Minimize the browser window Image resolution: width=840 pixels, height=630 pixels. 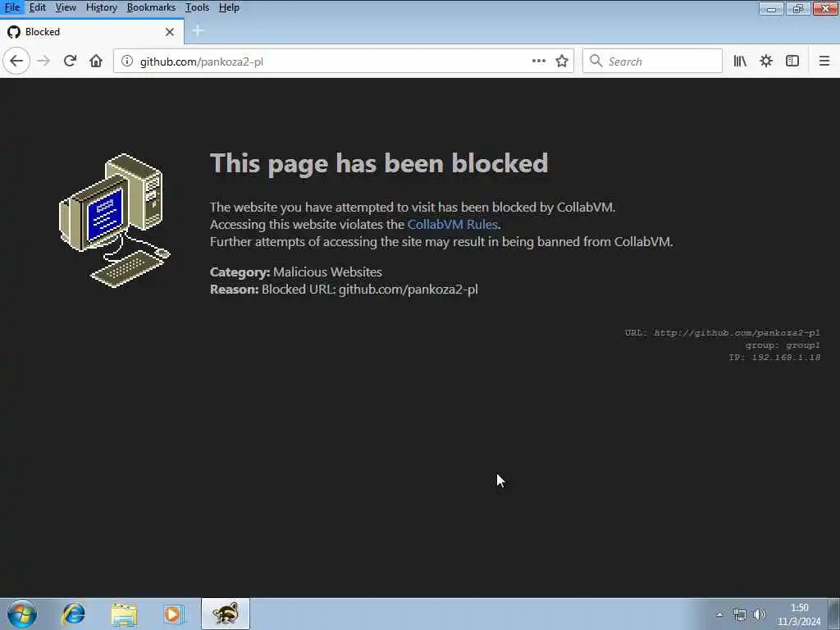tap(771, 8)
